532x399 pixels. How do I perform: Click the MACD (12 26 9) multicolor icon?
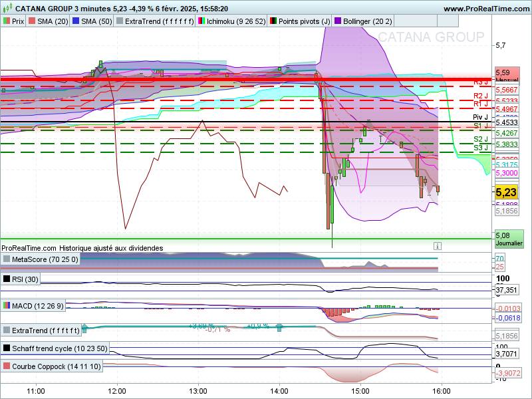(7, 306)
